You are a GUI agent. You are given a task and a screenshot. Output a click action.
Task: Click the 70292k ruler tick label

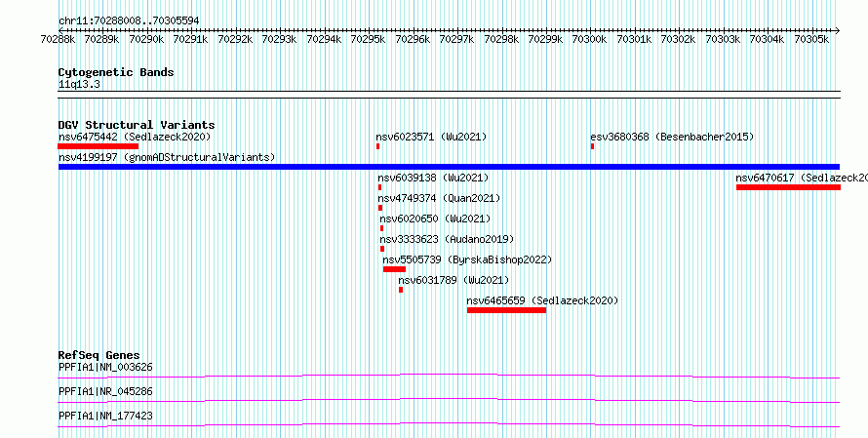235,39
